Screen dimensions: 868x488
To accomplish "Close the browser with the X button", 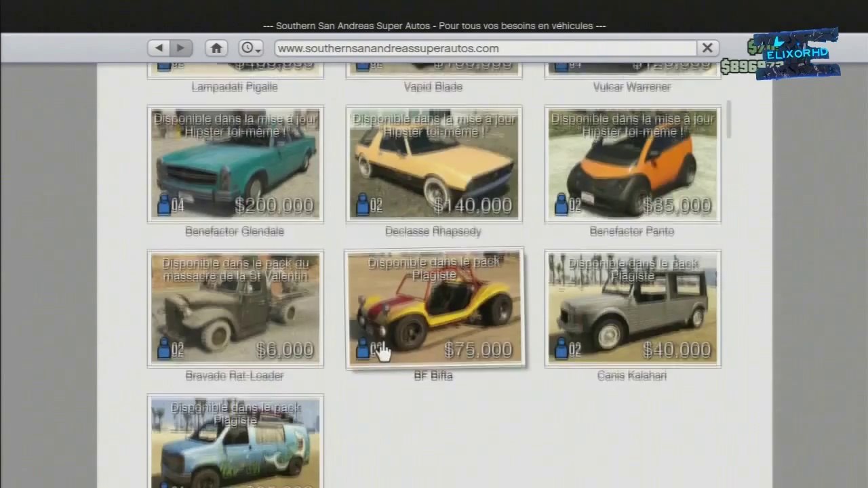I will (707, 48).
